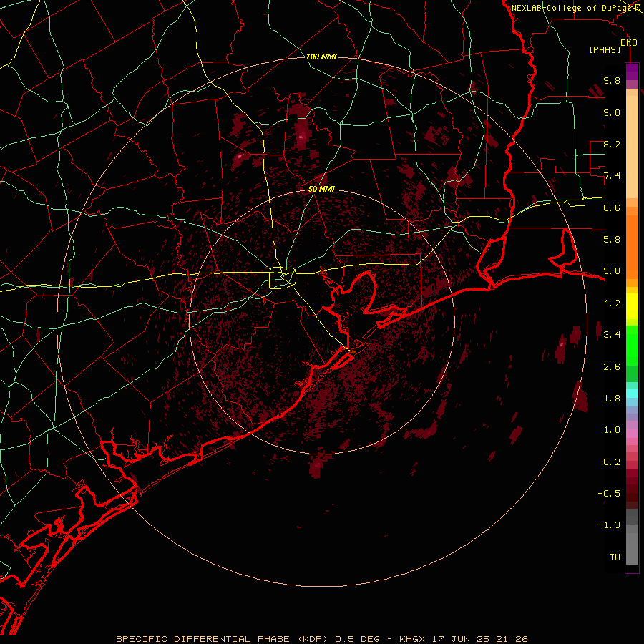This screenshot has width=644, height=644.
Task: Click the yellow highway loop at radar center
Action: (x=283, y=278)
